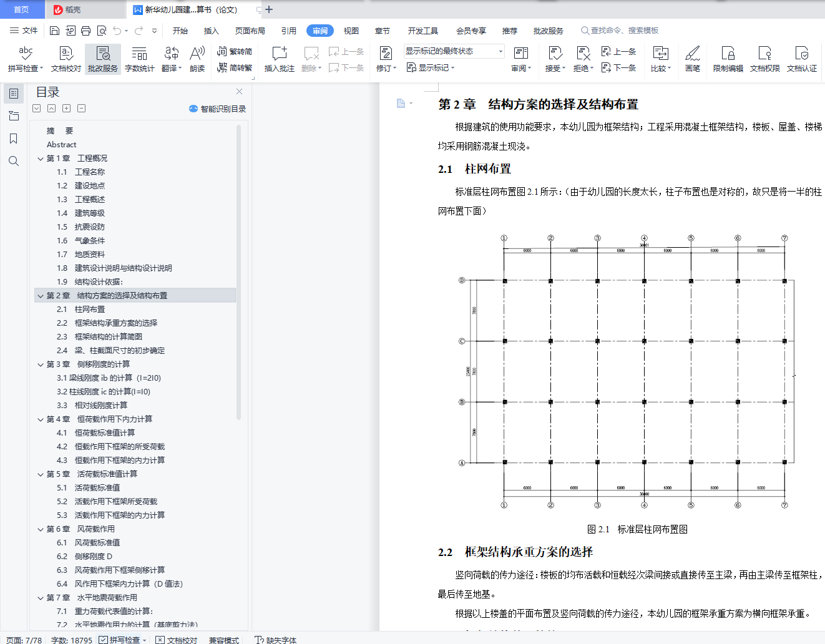Switch to the 页面布局 ribbon tab
Screen dimensions: 825x644
tap(250, 31)
